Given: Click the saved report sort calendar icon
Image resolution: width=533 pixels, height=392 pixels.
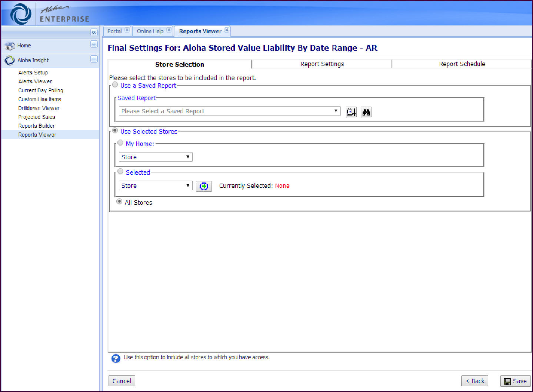Looking at the screenshot, I should coord(351,112).
